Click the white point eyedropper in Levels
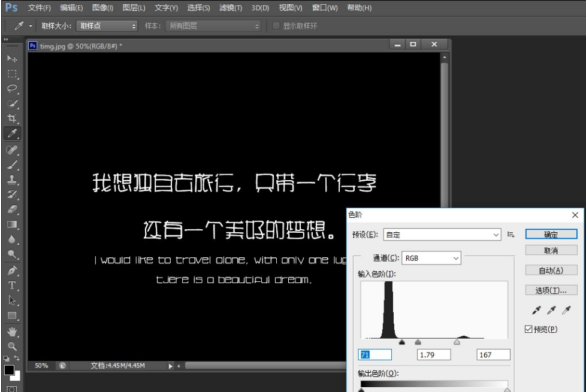Viewport: 586px width, 392px height. tap(567, 310)
